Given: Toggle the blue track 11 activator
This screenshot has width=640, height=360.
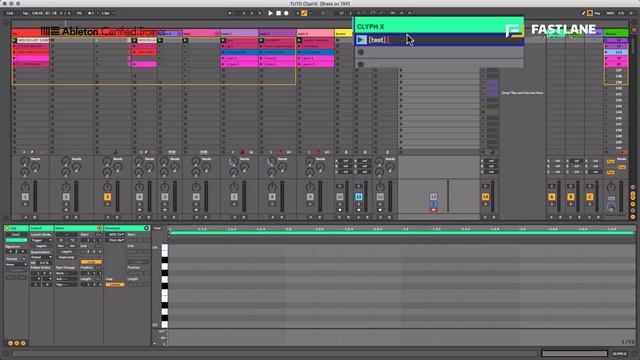Looking at the screenshot, I should tap(359, 197).
